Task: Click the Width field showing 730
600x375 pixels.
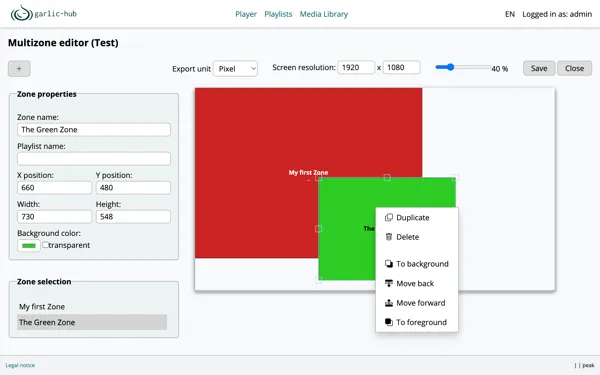Action: click(x=54, y=217)
